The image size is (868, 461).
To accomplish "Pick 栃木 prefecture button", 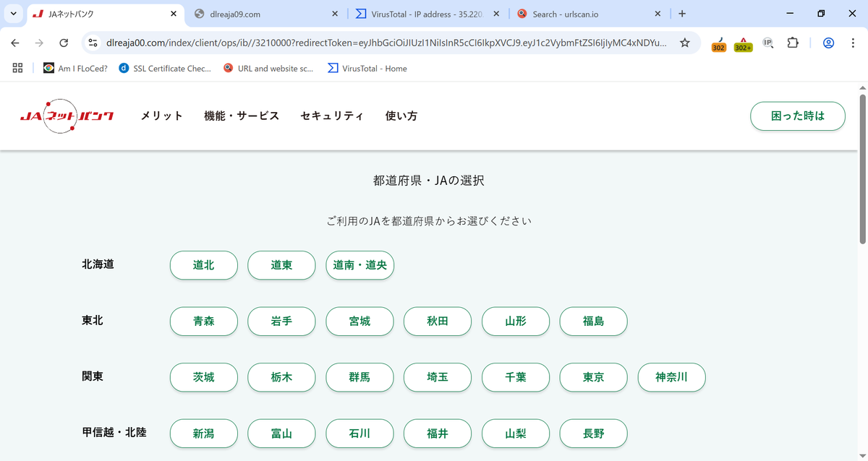I will coord(281,377).
